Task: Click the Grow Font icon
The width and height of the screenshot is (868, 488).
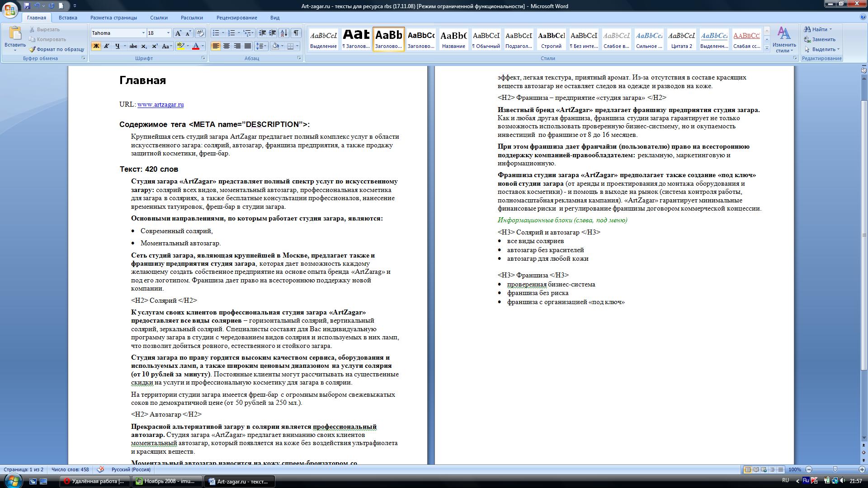Action: point(178,33)
